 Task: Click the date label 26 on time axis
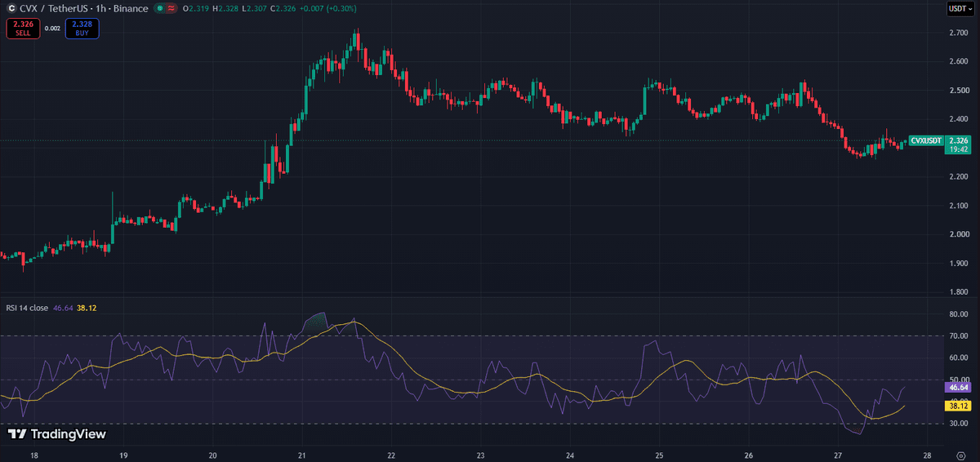tap(749, 455)
